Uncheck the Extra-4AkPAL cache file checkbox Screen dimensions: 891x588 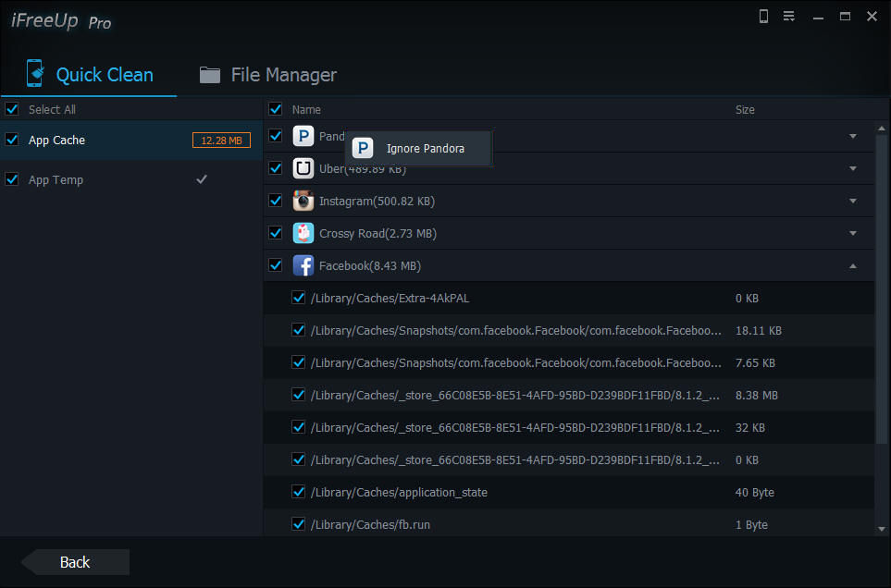[x=298, y=298]
